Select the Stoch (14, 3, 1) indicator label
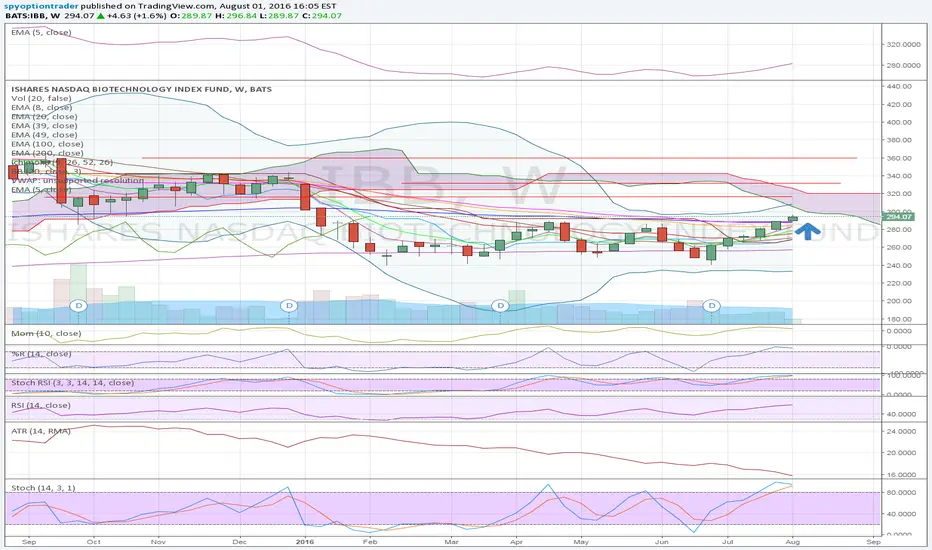932x550 pixels. [43, 488]
